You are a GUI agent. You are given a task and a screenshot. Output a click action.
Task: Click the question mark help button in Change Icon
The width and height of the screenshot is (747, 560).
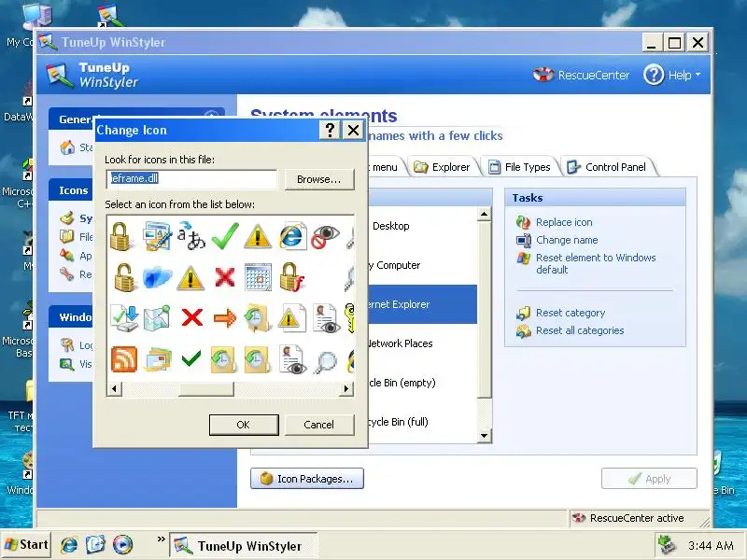[x=330, y=130]
